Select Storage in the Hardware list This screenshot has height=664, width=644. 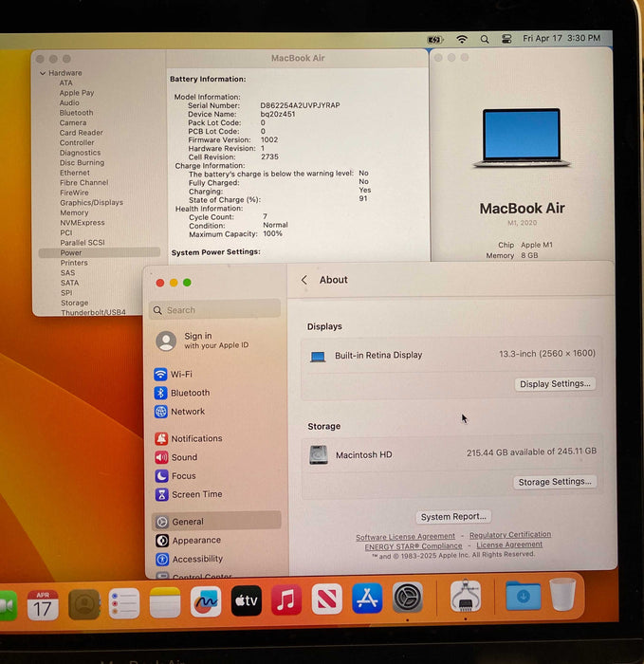click(x=75, y=303)
